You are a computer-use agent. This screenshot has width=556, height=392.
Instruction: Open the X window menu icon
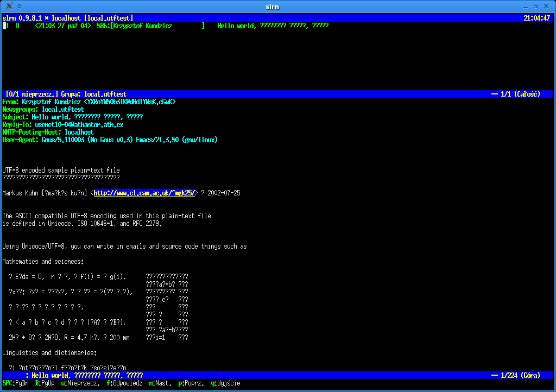(x=9, y=5)
